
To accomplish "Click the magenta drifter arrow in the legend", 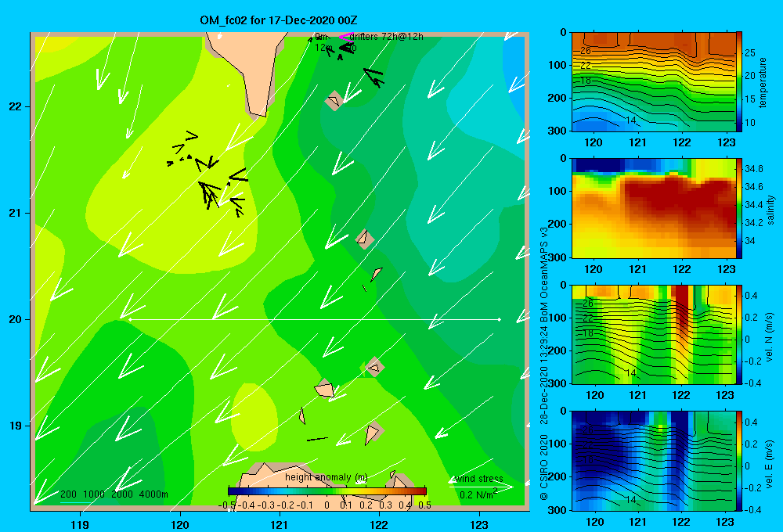I will 345,37.
